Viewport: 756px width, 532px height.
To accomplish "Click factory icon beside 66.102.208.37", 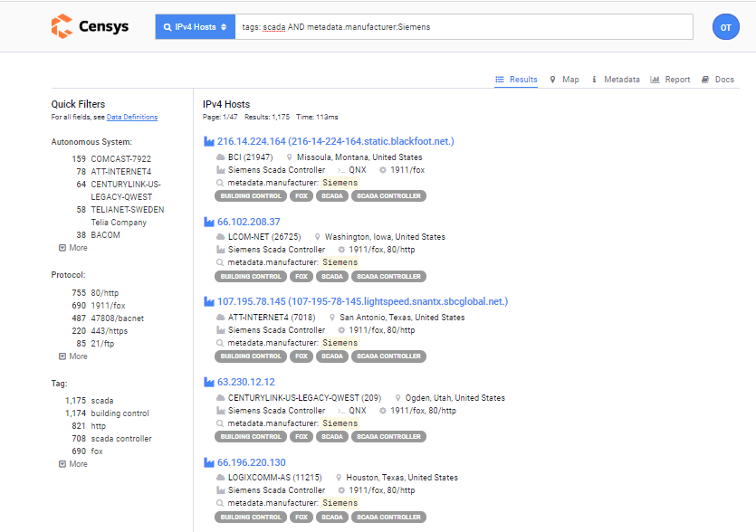I will coord(209,222).
